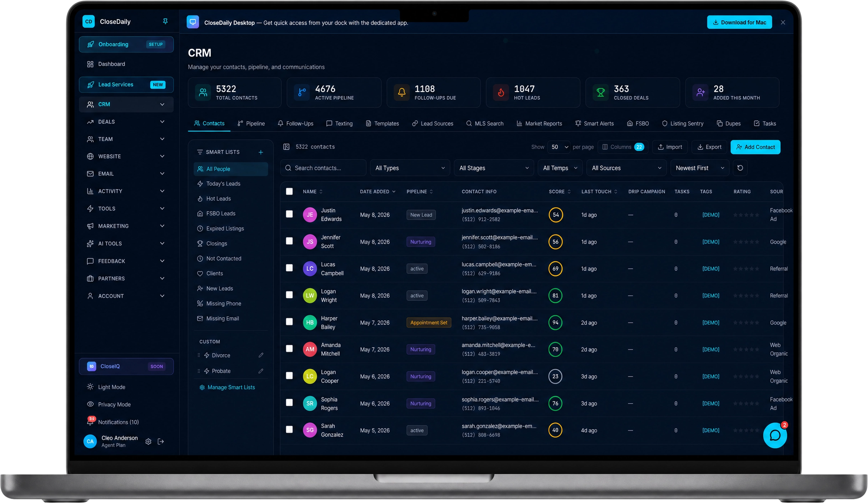Click the Total Contacts people icon
The image size is (868, 503).
(x=203, y=92)
